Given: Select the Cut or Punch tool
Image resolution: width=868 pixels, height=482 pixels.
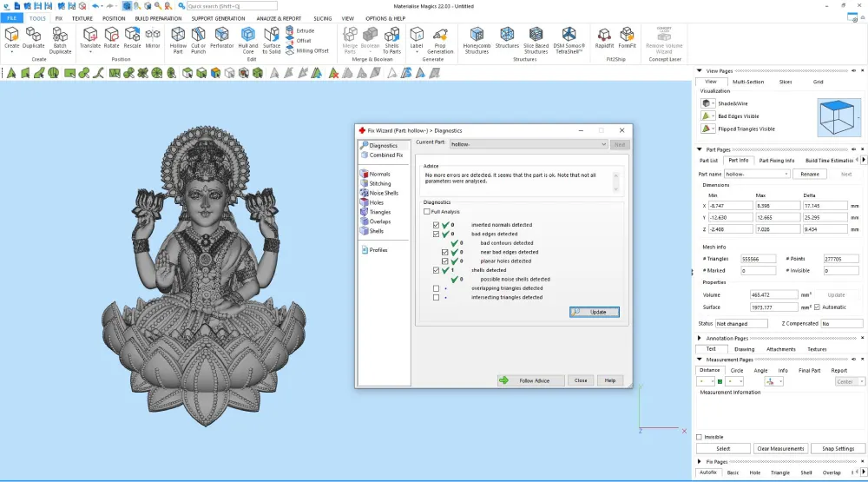Looking at the screenshot, I should click(x=198, y=41).
